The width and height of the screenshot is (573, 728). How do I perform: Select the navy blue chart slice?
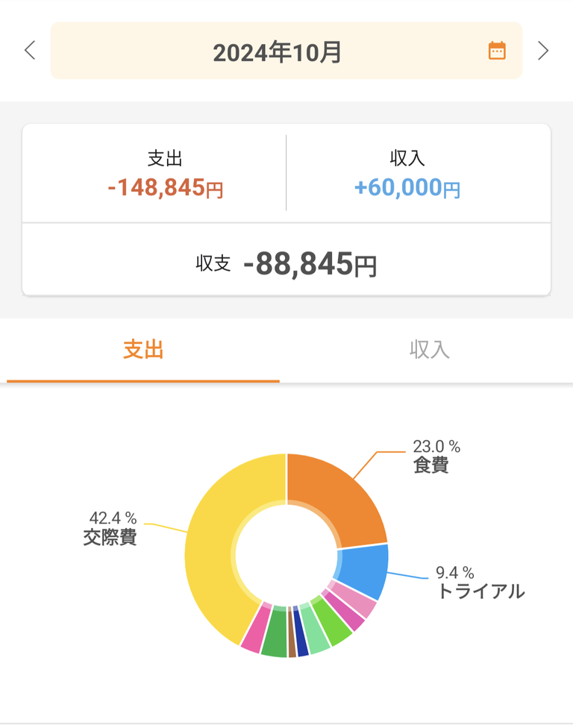click(301, 632)
